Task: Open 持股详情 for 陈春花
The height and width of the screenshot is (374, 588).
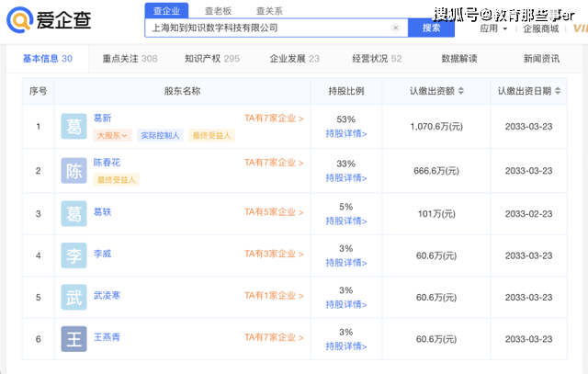Action: pyautogui.click(x=345, y=176)
